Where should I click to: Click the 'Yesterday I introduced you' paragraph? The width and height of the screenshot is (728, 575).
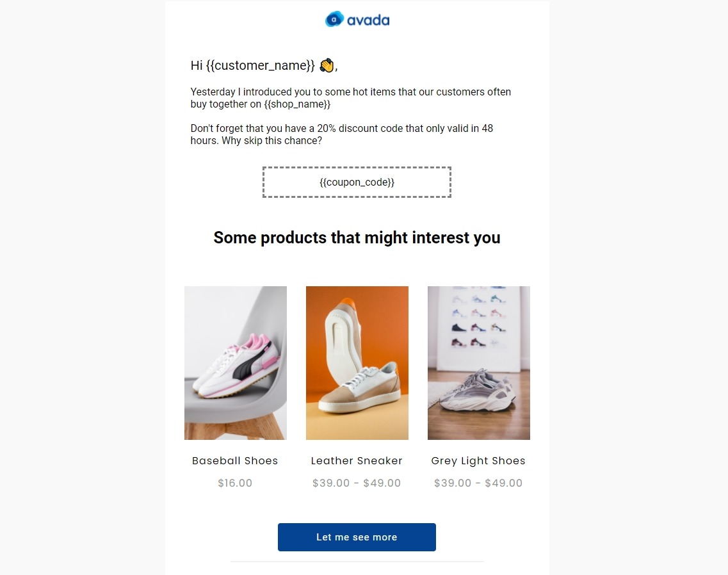click(350, 92)
